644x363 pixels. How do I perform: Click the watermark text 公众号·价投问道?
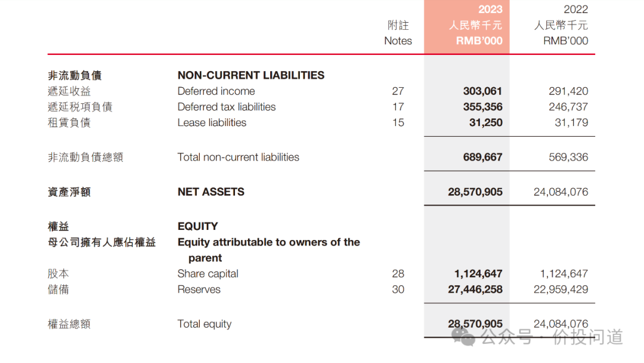click(552, 337)
